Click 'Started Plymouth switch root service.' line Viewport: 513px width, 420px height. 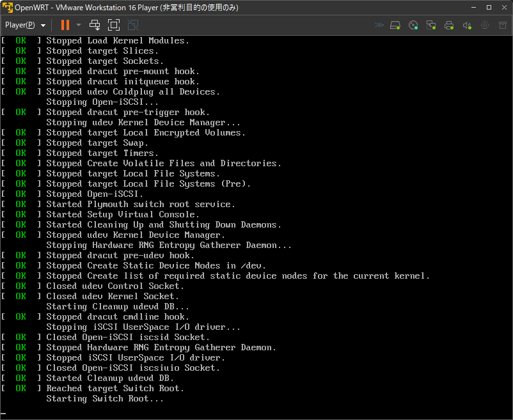click(141, 205)
